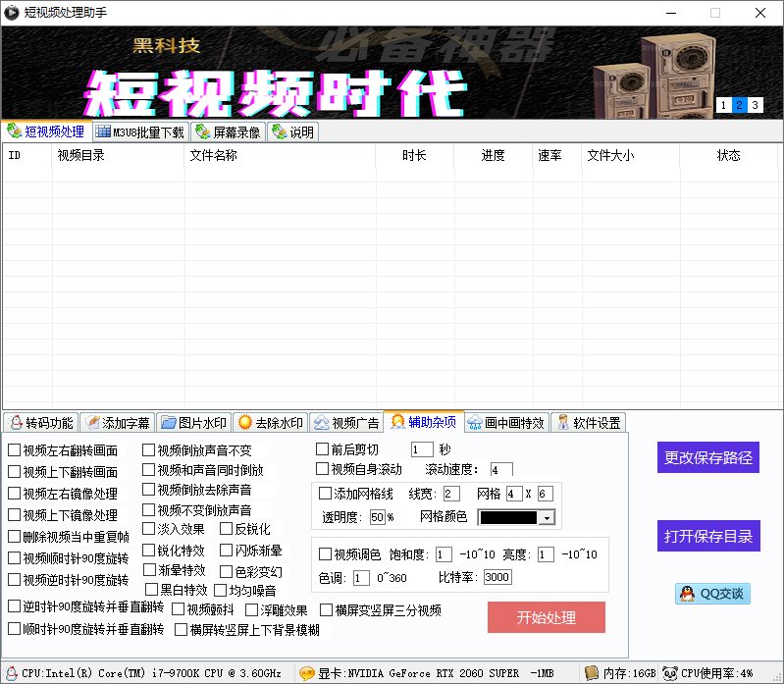
Task: Click the 添加字幕 tab icon
Action: 92,423
